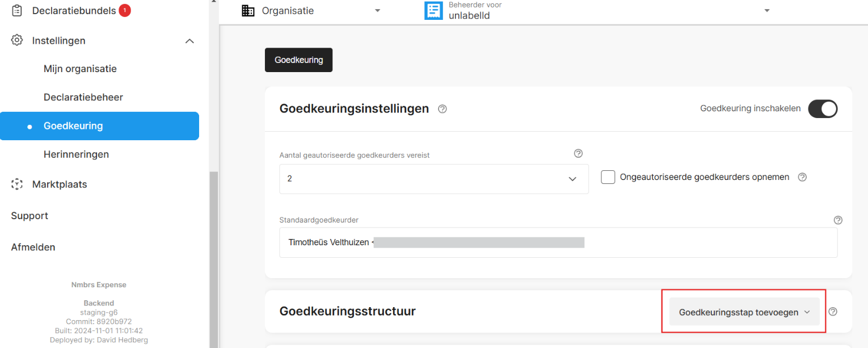868x348 pixels.
Task: Click the red notification badge on Declaratiebundels
Action: 125,10
